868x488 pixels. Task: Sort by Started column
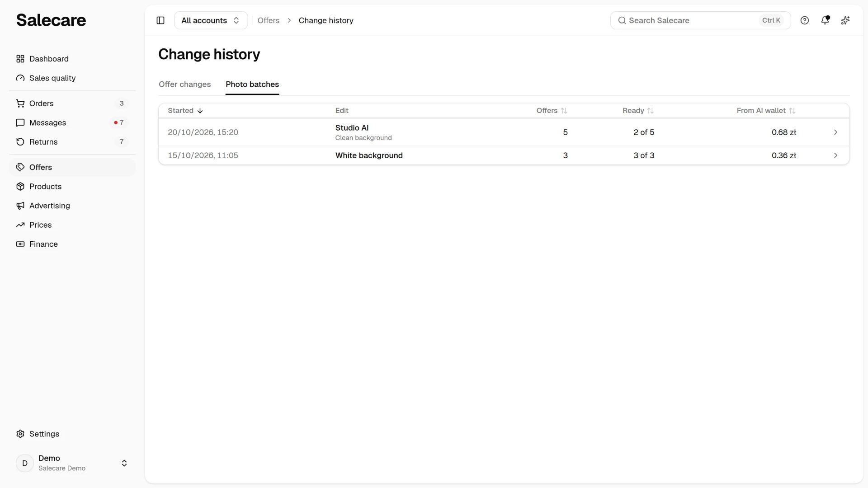(x=185, y=111)
